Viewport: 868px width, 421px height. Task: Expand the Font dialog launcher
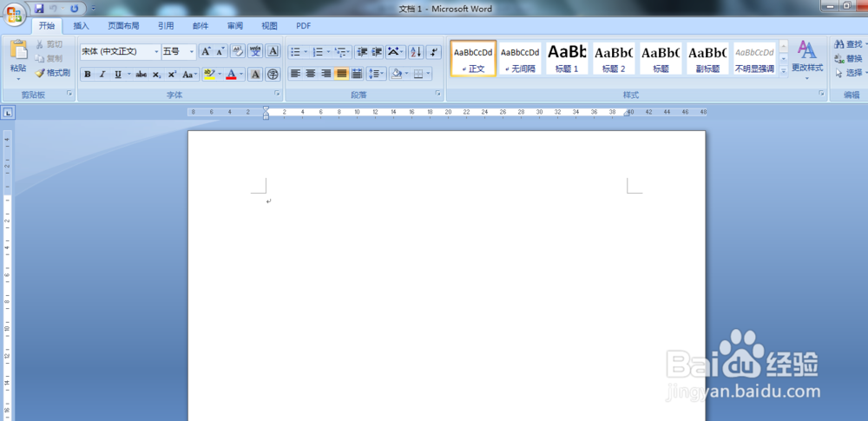click(278, 94)
